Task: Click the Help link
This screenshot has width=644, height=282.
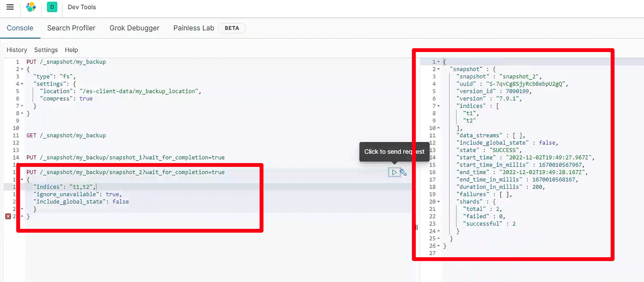Action: coord(71,50)
